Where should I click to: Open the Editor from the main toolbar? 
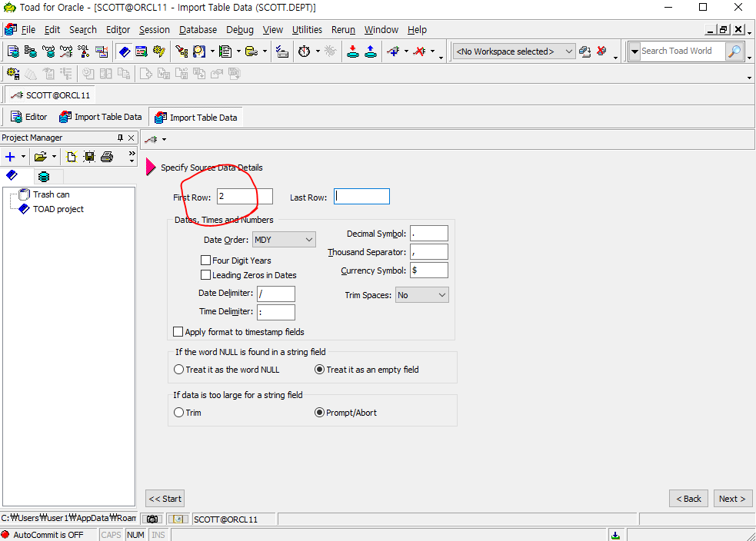pyautogui.click(x=13, y=51)
